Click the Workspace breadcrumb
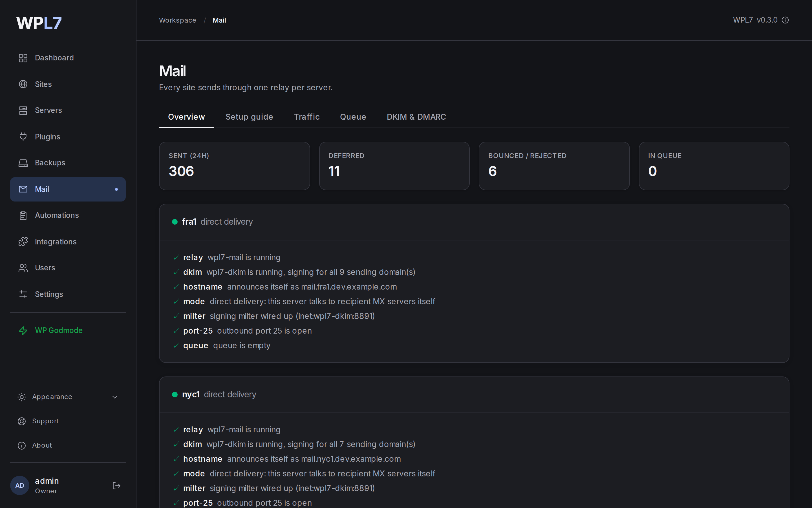Image resolution: width=812 pixels, height=508 pixels. 178,20
